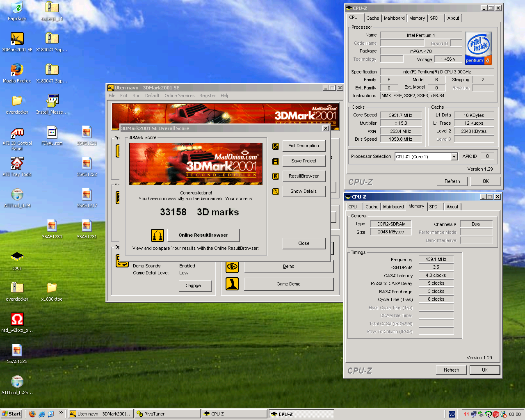The width and height of the screenshot is (525, 420).
Task: Open the Run menu in 3DMark2001 SE
Action: [x=136, y=96]
